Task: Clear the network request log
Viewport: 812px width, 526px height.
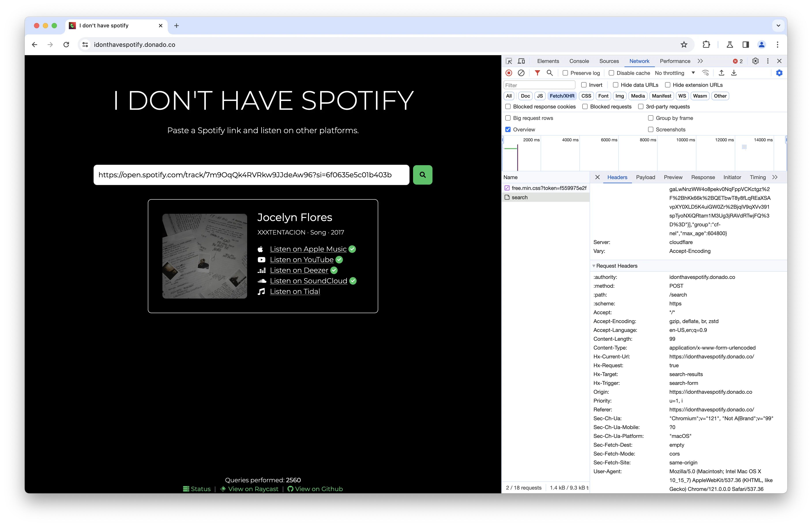Action: pyautogui.click(x=521, y=73)
